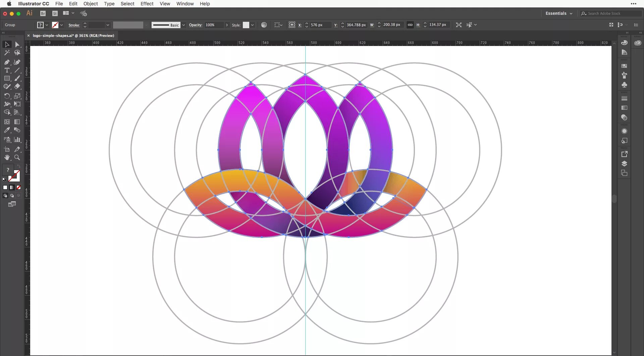Select the Type tool
This screenshot has height=356, width=644.
(x=7, y=70)
